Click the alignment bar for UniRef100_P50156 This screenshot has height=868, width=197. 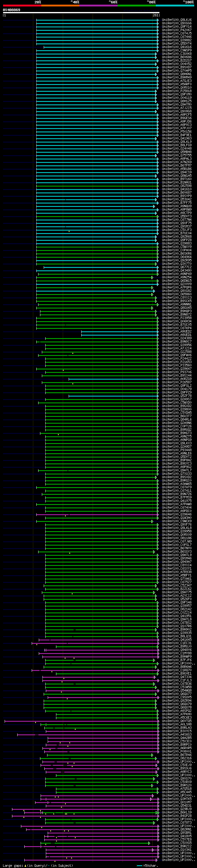pyautogui.click(x=97, y=132)
